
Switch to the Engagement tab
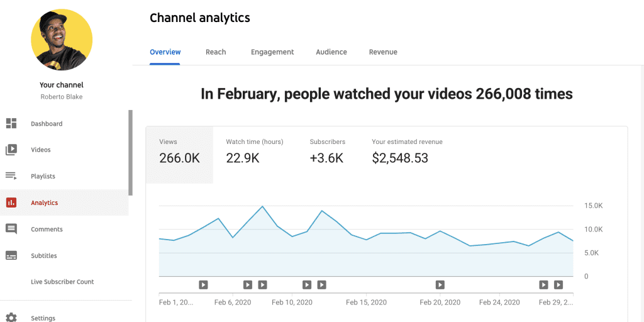272,52
